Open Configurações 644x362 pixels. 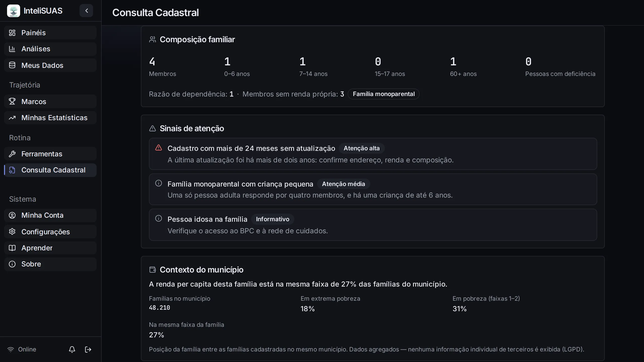[50, 232]
